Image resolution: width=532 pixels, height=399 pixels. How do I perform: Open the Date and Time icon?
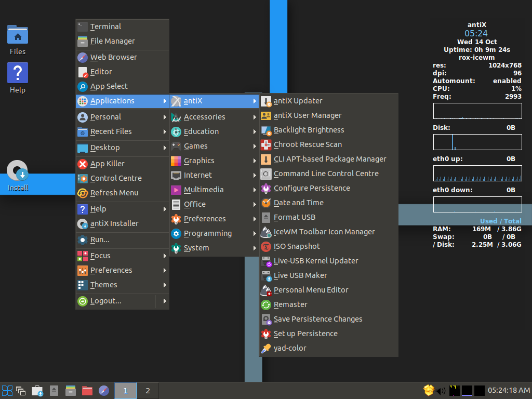(266, 203)
